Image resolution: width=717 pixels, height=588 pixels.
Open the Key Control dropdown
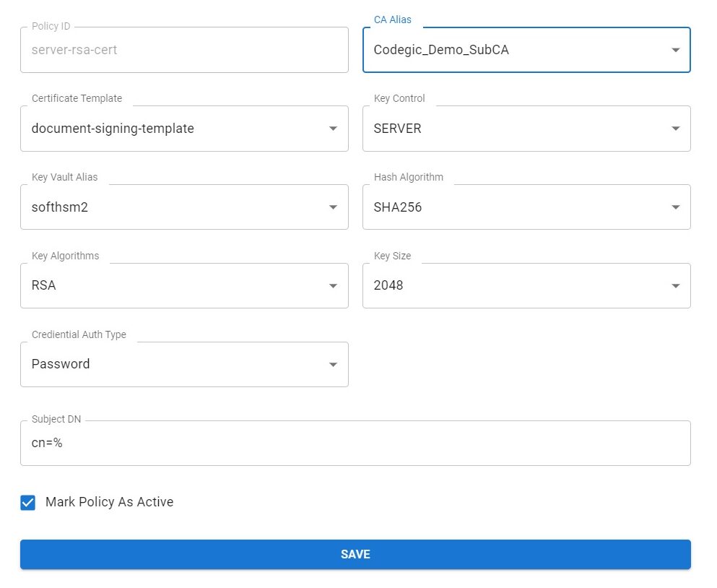pos(674,129)
